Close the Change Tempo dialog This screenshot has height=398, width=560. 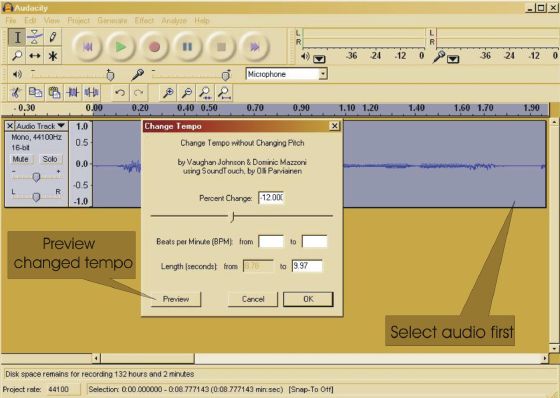click(x=334, y=126)
